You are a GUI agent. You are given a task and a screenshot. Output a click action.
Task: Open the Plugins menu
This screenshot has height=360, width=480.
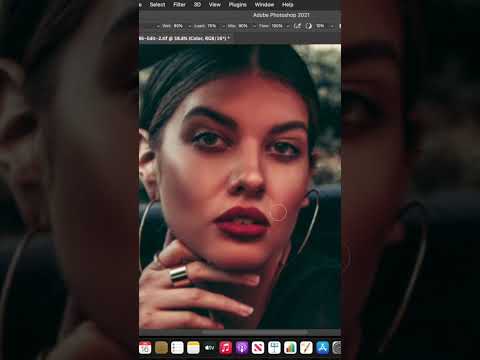(238, 5)
